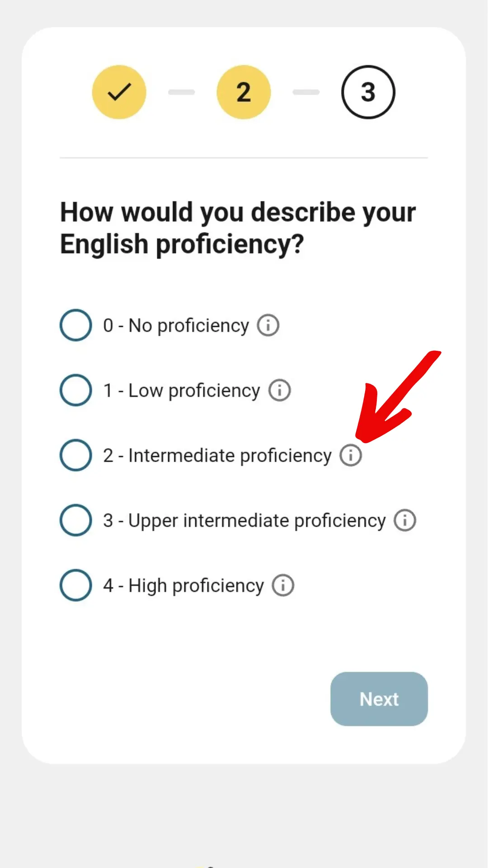Show info for Low proficiency option

[x=280, y=390]
